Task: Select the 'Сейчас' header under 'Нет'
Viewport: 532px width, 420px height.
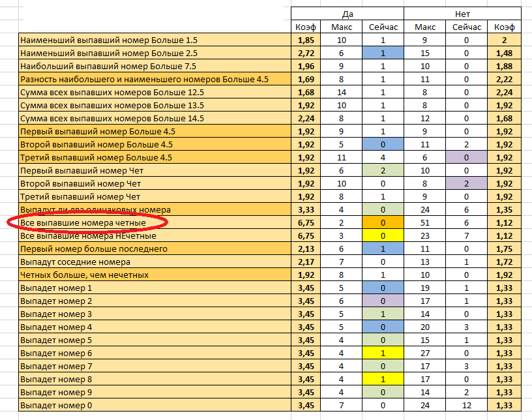Action: (465, 27)
